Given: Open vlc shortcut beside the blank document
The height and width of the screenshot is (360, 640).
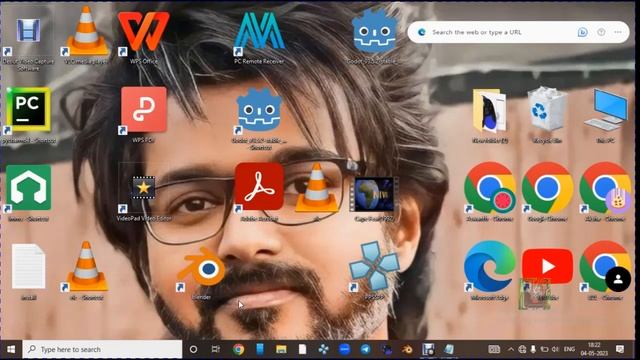Looking at the screenshot, I should pos(86,270).
